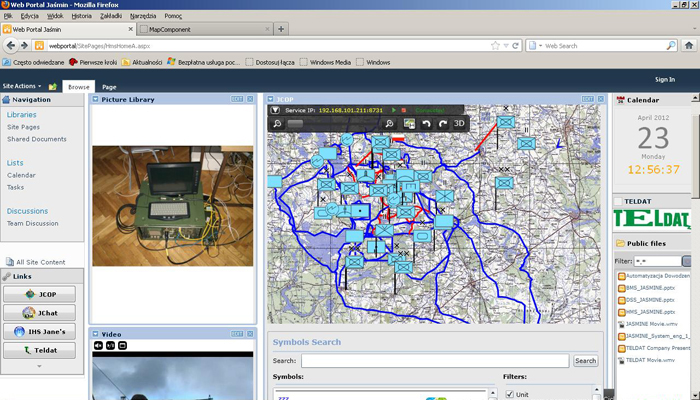700x400 pixels.
Task: Open a new browser tab with plus button
Action: [281, 29]
